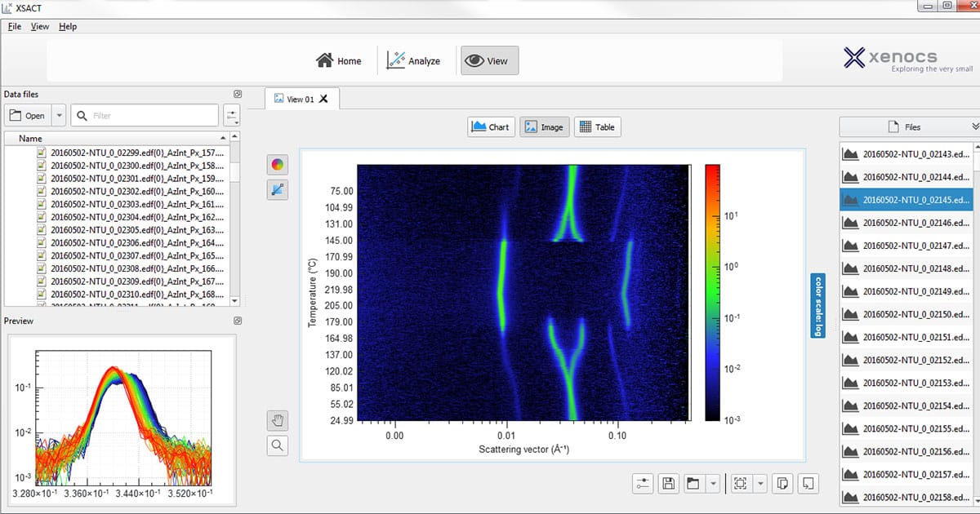Expand the Files panel chevron
The height and width of the screenshot is (514, 980).
click(x=974, y=126)
